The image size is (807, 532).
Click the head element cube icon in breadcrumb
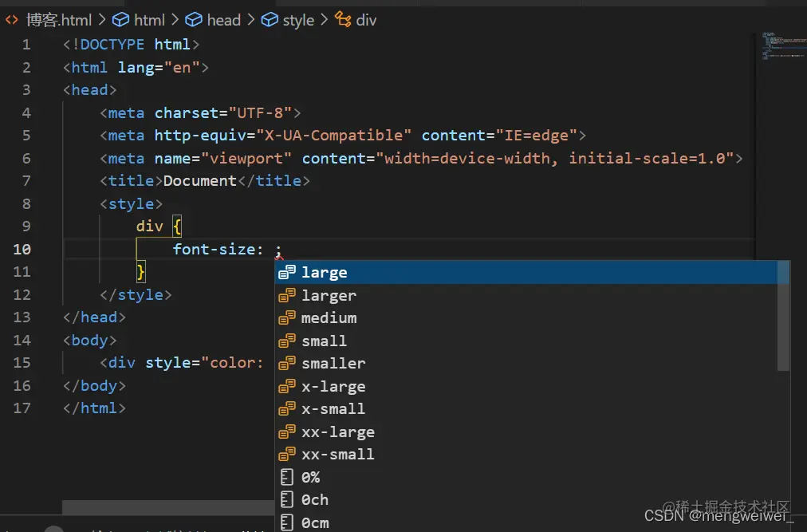[x=194, y=20]
